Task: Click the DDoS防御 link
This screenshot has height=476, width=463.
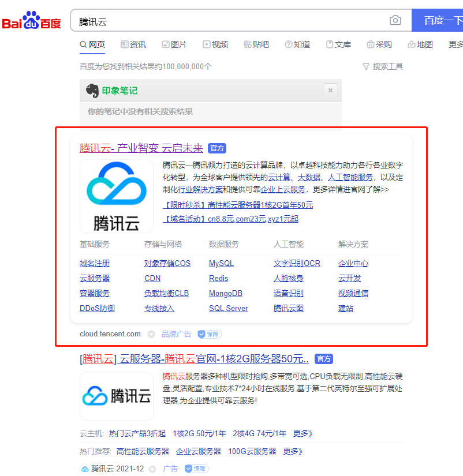Action: 97,309
